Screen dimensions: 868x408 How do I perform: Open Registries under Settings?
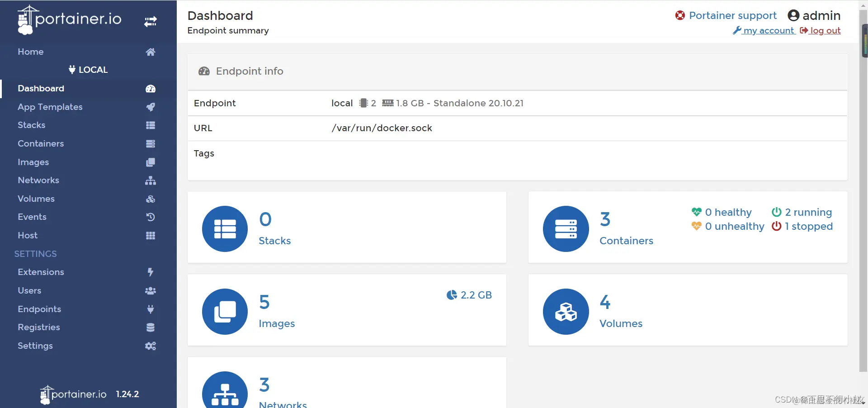point(39,327)
